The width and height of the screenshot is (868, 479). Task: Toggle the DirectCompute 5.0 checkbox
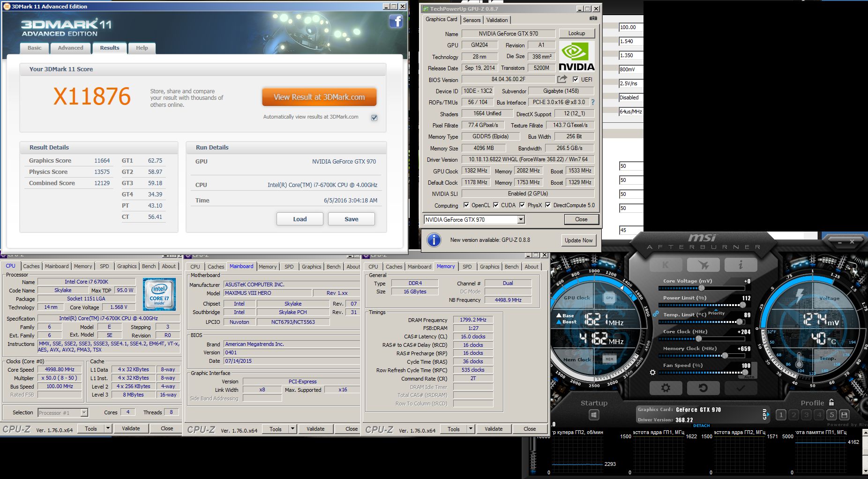548,205
